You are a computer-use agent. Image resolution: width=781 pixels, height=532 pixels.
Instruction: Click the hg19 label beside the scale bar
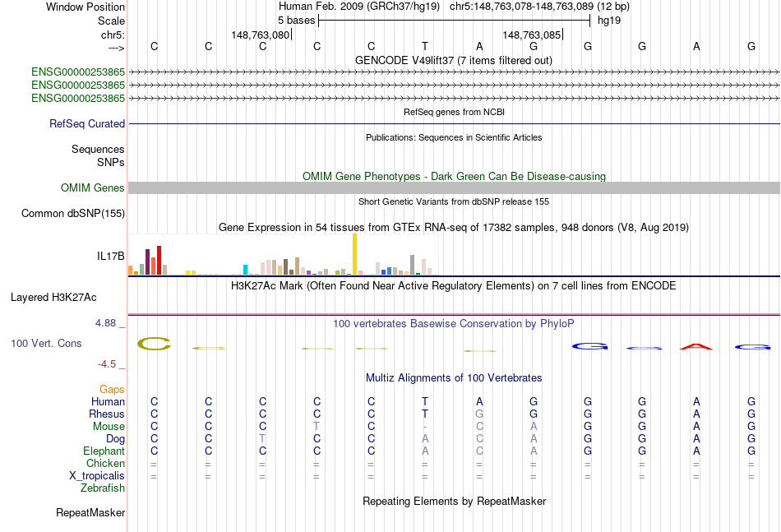point(608,21)
